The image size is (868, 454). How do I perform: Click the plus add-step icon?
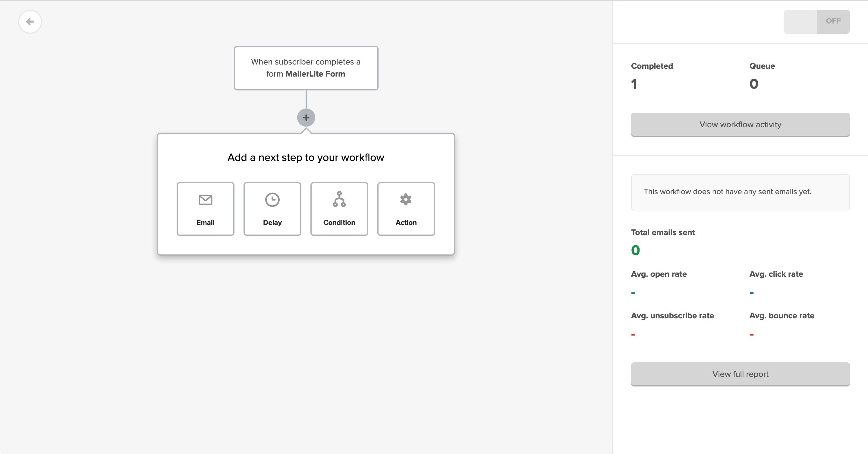(306, 118)
